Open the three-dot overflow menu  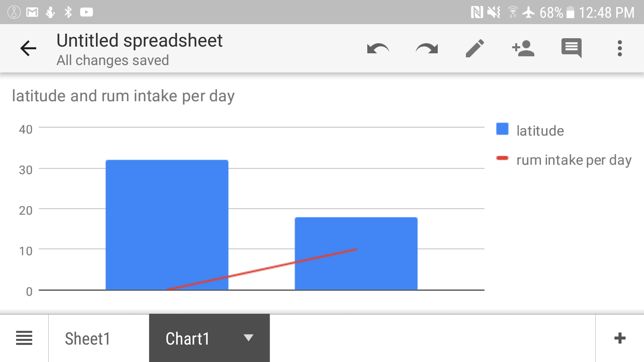tap(620, 49)
